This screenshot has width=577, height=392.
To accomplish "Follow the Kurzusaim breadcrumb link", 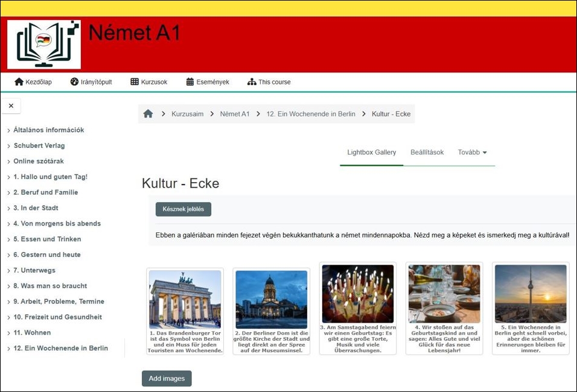I will [x=187, y=114].
